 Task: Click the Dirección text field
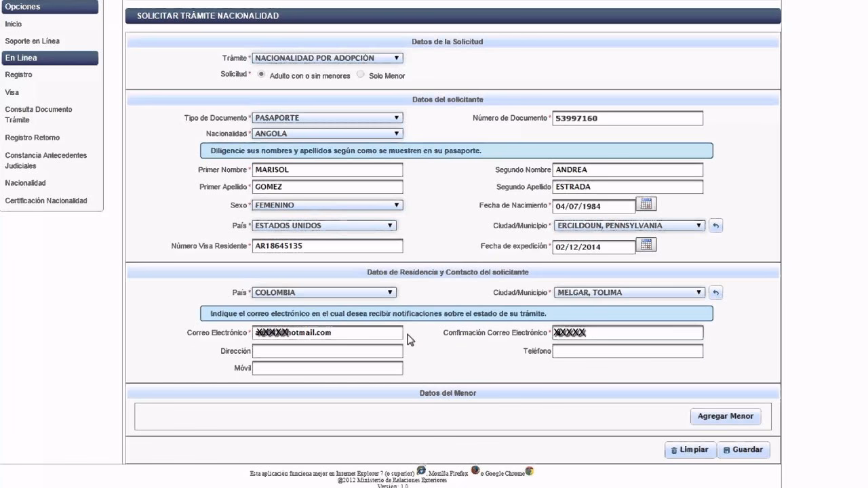[328, 351]
